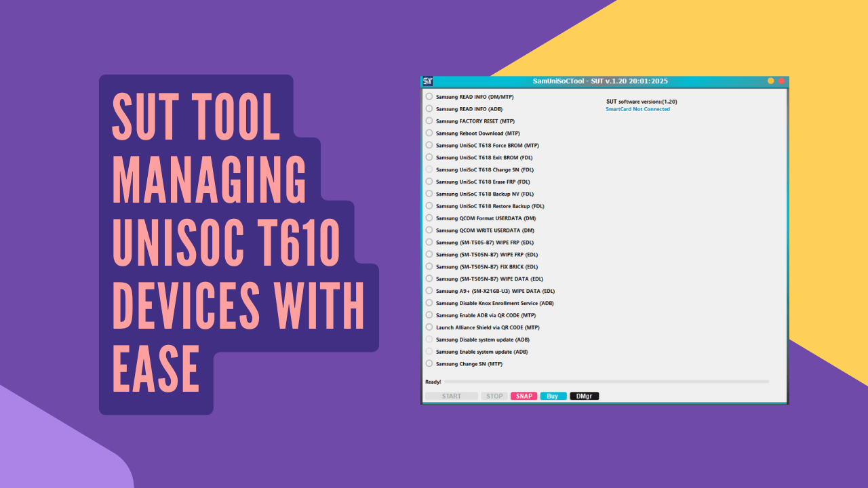Click the SUT logo icon in title bar
This screenshot has height=488, width=868.
pyautogui.click(x=428, y=81)
